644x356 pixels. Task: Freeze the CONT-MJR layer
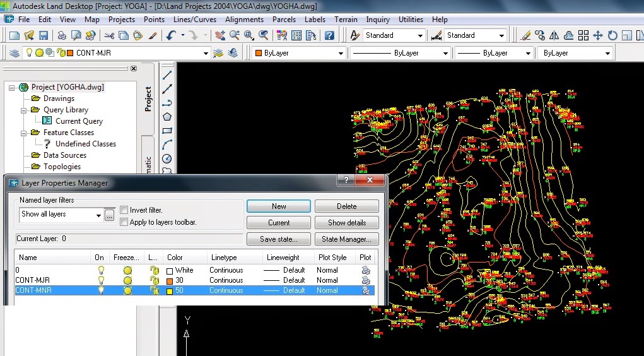click(x=128, y=280)
